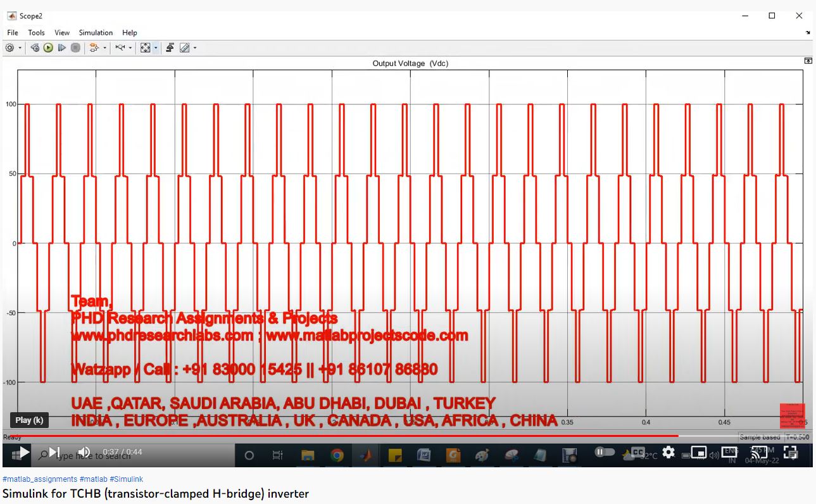The image size is (816, 504).
Task: Open Task View from the taskbar
Action: pos(277,455)
